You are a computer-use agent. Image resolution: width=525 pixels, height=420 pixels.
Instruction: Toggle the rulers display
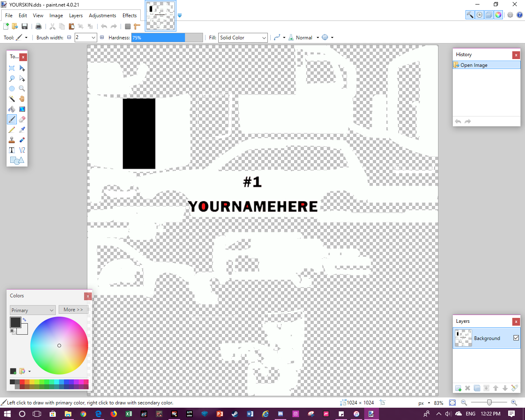[137, 26]
